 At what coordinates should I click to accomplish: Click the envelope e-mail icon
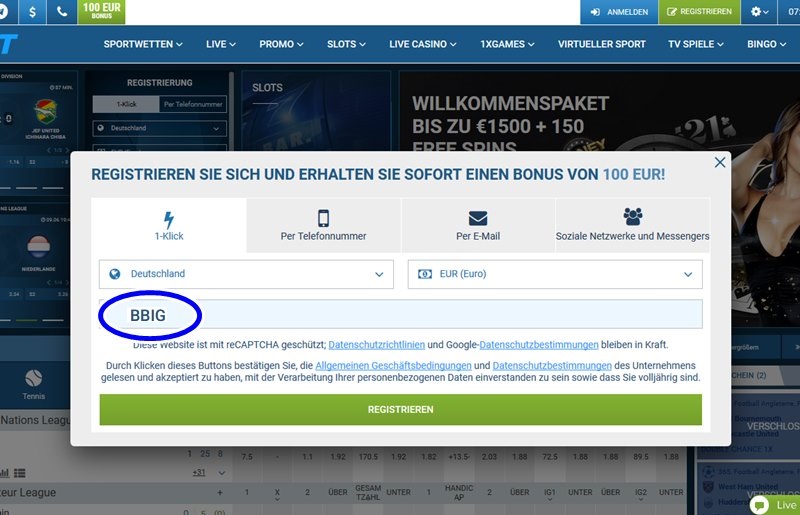tap(478, 218)
